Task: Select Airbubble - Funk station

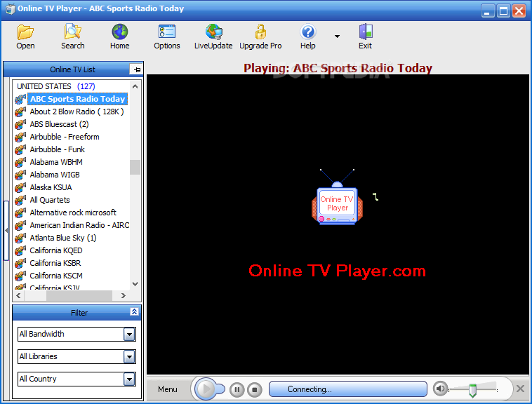Action: [x=58, y=149]
